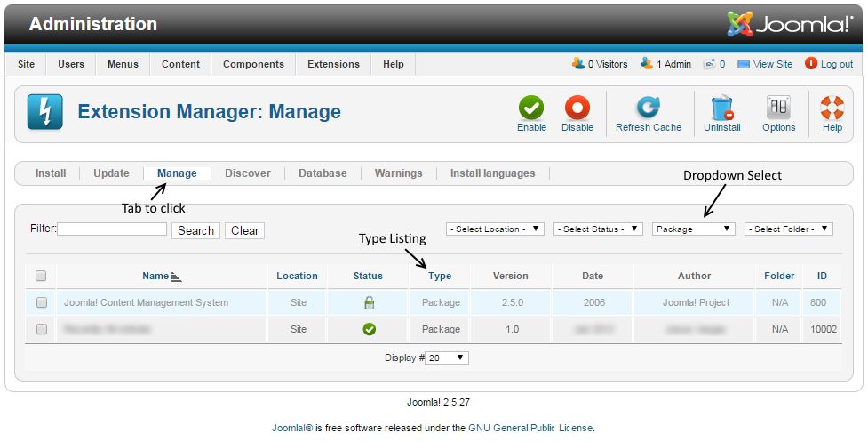Click the View Site text link
Screen dimensions: 868x442
pyautogui.click(x=773, y=64)
